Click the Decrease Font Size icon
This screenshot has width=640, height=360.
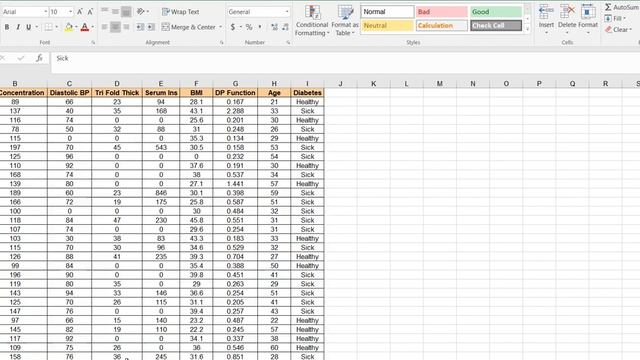tap(90, 12)
